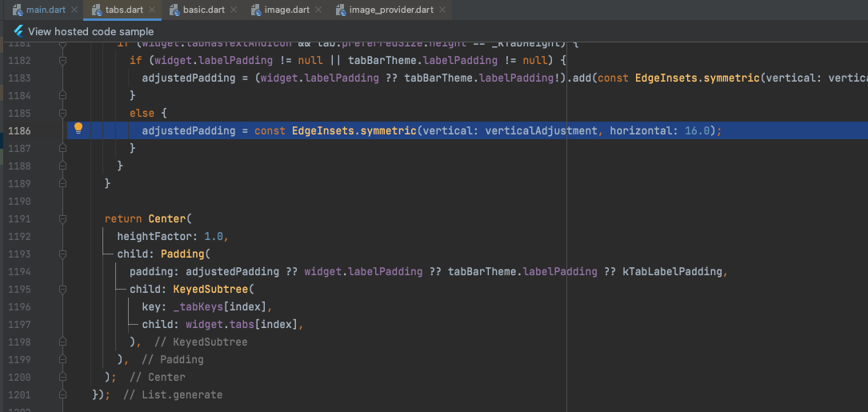Click the else keyword on line 1185
This screenshot has height=412, width=868.
(142, 113)
